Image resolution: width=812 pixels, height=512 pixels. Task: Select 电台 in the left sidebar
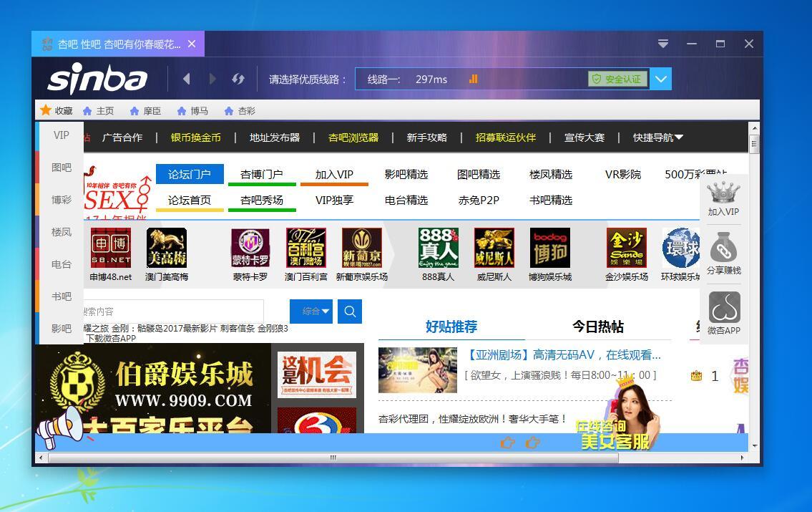point(61,264)
